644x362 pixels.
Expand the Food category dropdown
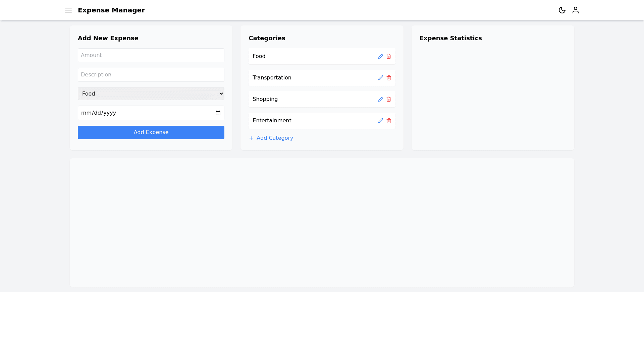click(x=151, y=94)
